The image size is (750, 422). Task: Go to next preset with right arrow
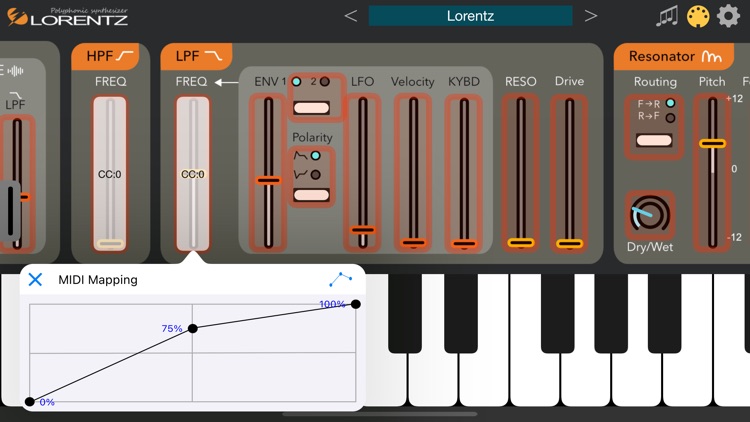tap(591, 16)
